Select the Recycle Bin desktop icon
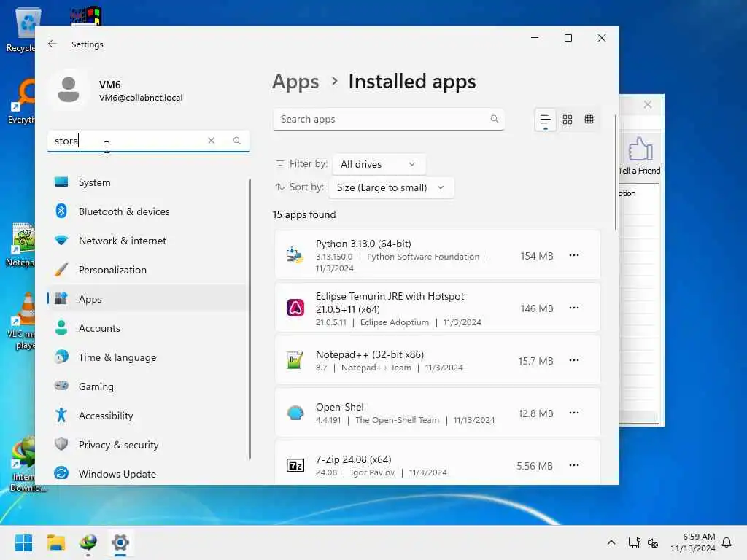The height and width of the screenshot is (560, 747). pyautogui.click(x=21, y=29)
